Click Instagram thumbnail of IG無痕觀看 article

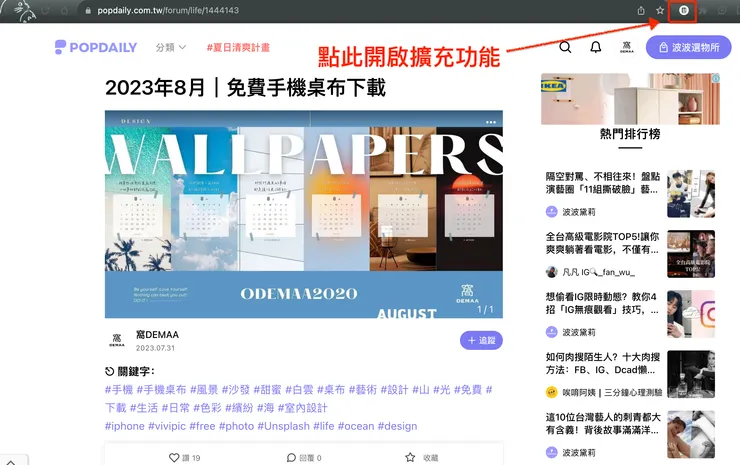[x=691, y=314]
